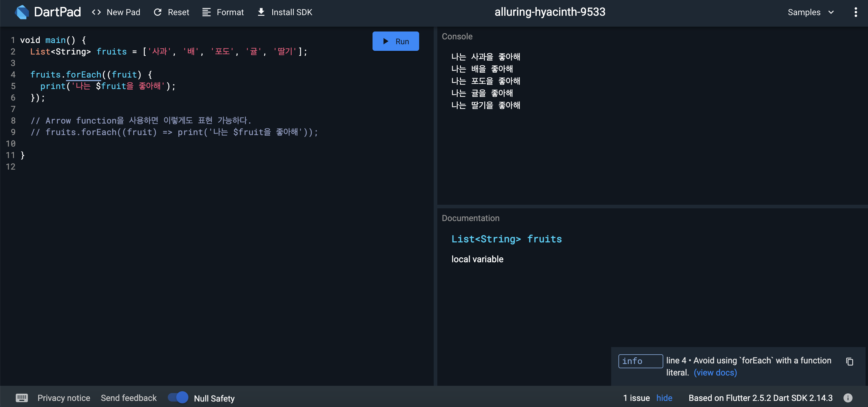Screen dimensions: 868x407
Task: Click the Reset circular arrow icon
Action: (158, 12)
